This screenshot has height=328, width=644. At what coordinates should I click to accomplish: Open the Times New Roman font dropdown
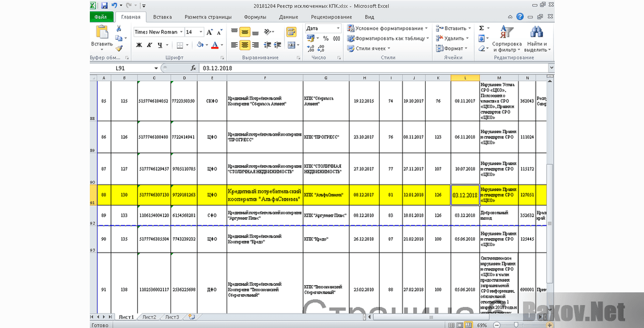pyautogui.click(x=181, y=32)
